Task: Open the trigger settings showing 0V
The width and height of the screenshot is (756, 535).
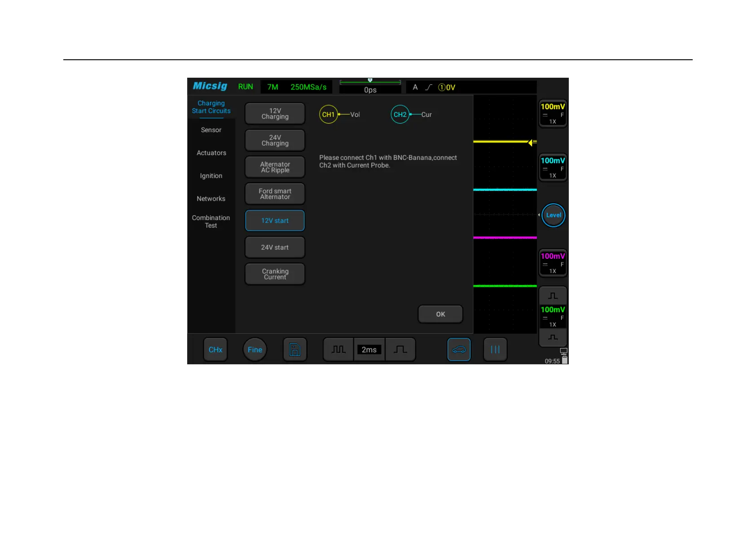Action: pyautogui.click(x=447, y=88)
